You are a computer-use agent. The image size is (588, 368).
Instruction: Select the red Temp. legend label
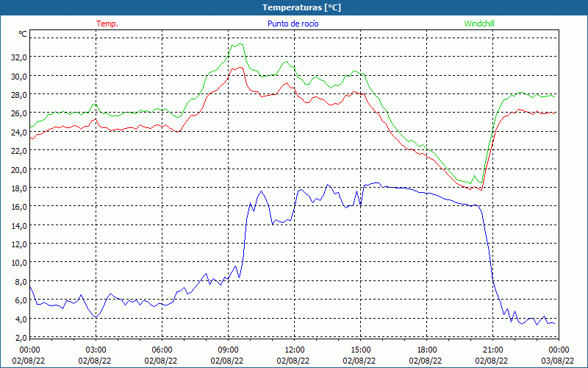tap(107, 24)
